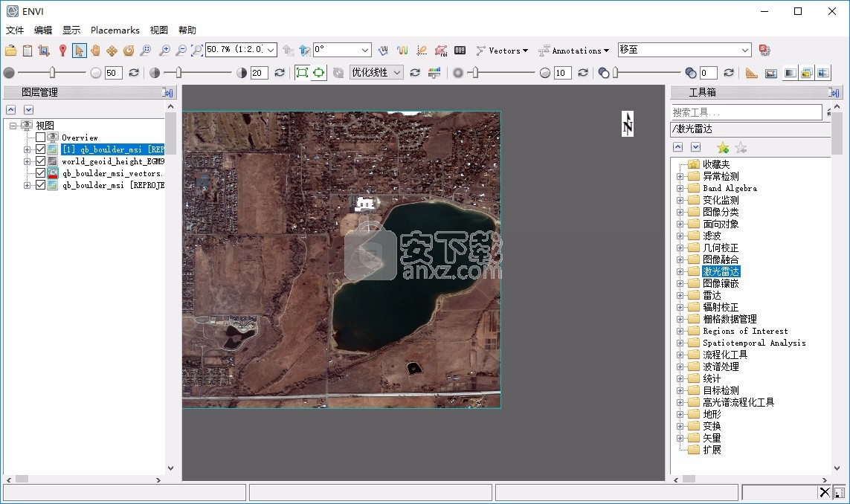Uncheck the bottom qb_boulder_msi [REPROJE layer checkbox

pyautogui.click(x=41, y=185)
